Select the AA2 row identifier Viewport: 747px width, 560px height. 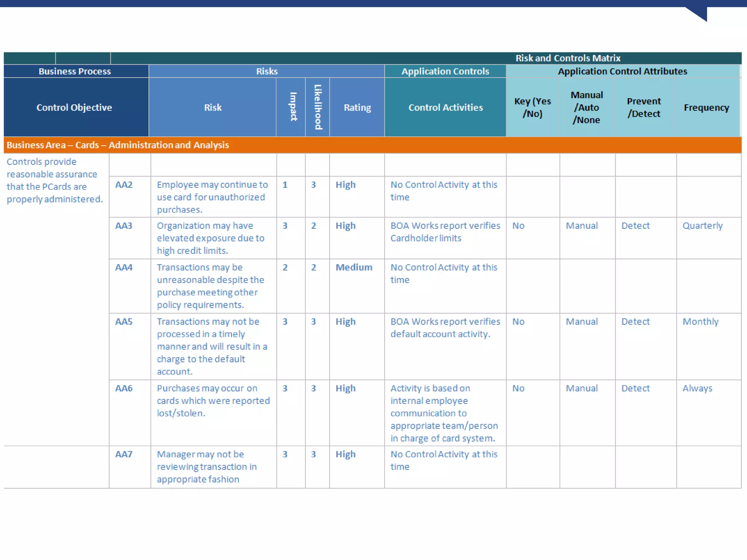click(x=124, y=185)
